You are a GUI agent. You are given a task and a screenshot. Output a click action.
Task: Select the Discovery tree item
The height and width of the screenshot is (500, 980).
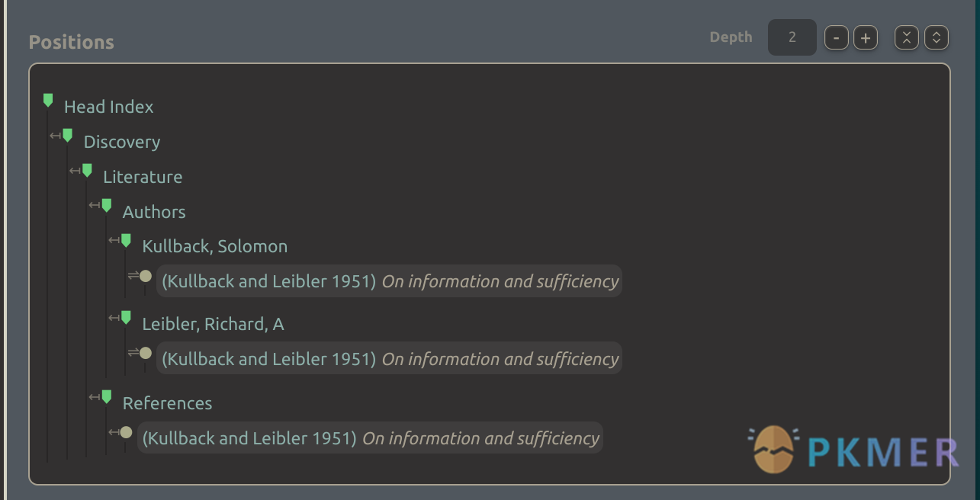(121, 142)
